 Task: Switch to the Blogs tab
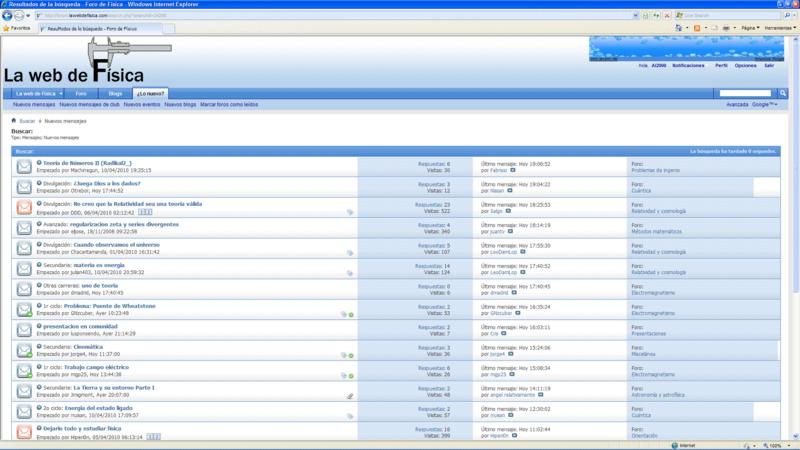click(114, 93)
